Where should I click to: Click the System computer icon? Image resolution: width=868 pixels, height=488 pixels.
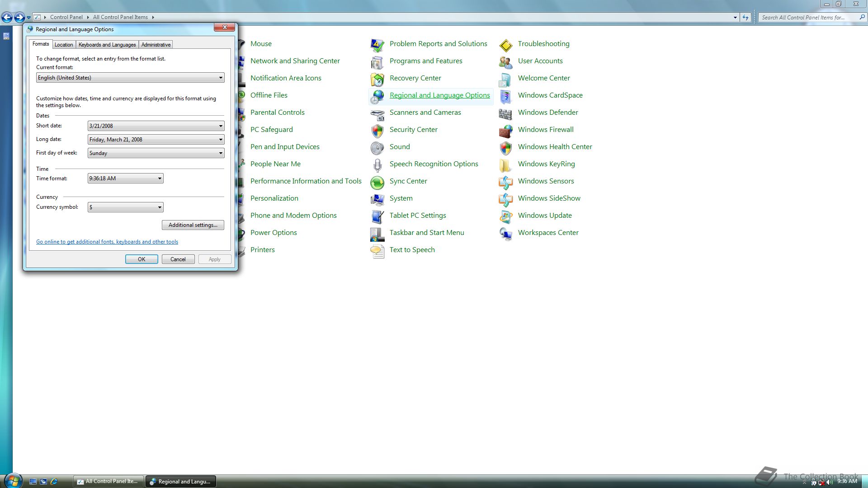coord(377,199)
